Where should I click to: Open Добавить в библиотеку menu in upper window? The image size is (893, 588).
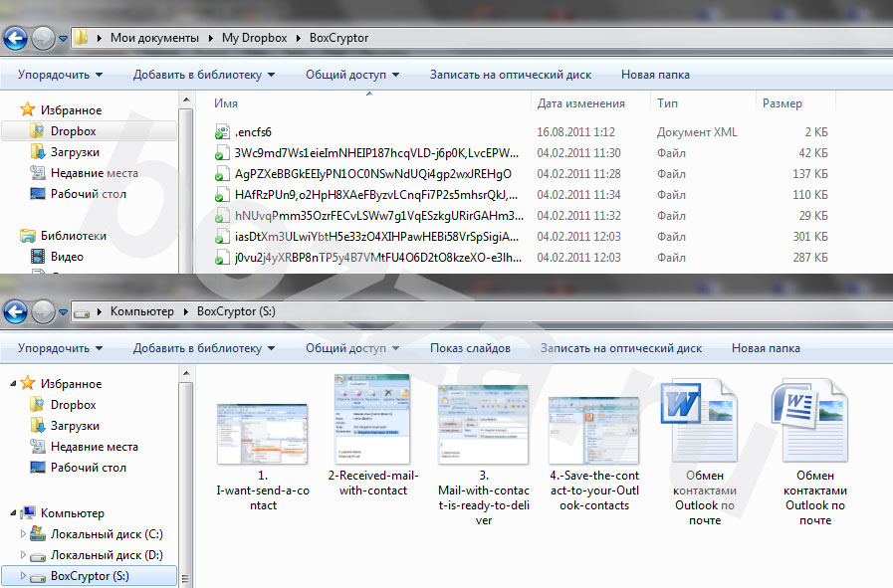point(204,75)
